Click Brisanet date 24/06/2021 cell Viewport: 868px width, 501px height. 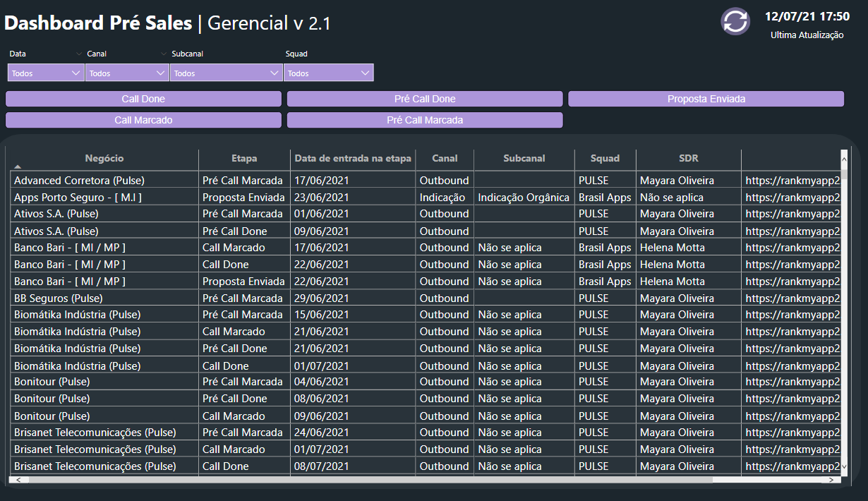pos(321,433)
